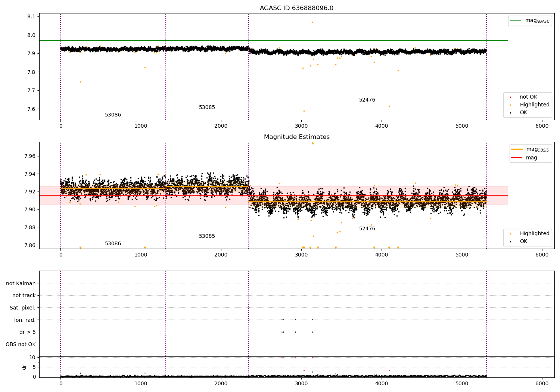This screenshot has width=560, height=392.
Task: Click the 'Ion. rad.' row label
Action: [x=25, y=320]
